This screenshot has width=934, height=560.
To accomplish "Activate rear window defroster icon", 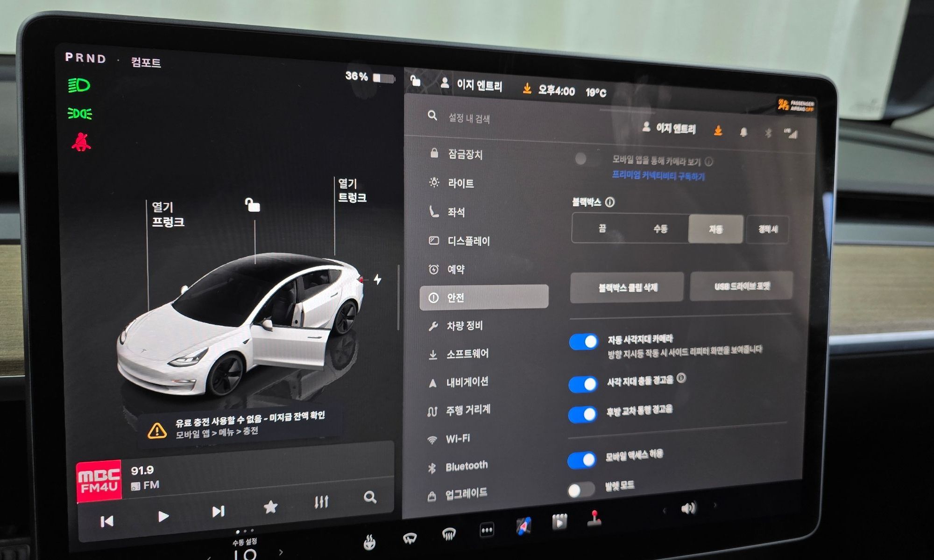I will [448, 534].
